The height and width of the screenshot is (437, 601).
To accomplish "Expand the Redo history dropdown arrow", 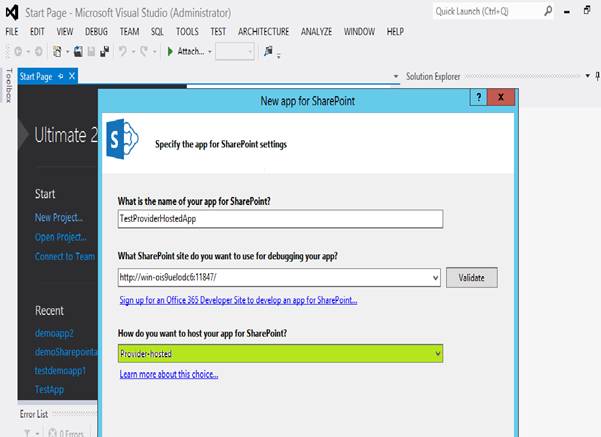I will (x=155, y=51).
